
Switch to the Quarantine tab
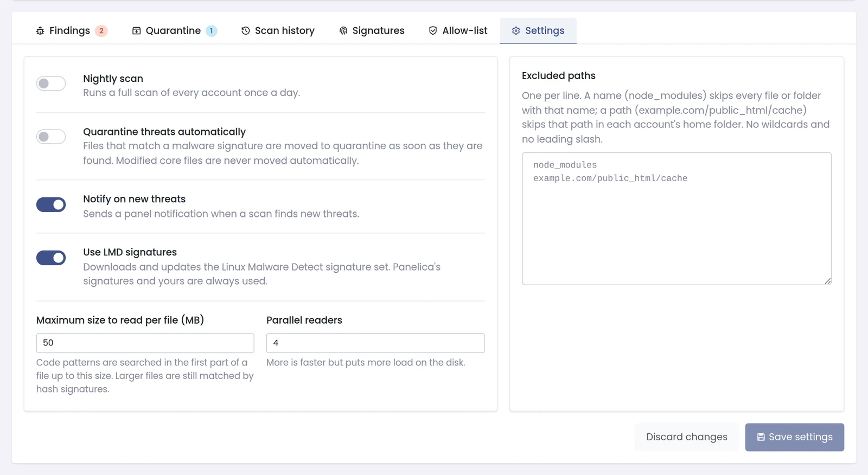click(175, 31)
